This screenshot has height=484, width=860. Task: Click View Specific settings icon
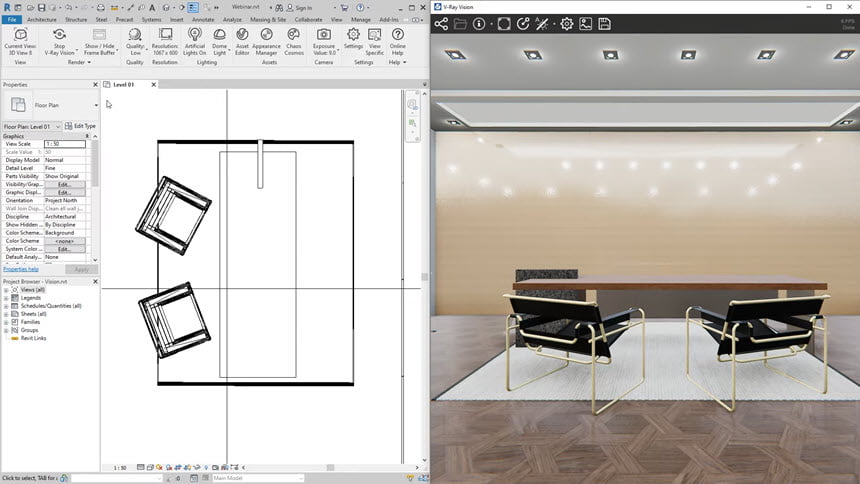[x=375, y=35]
